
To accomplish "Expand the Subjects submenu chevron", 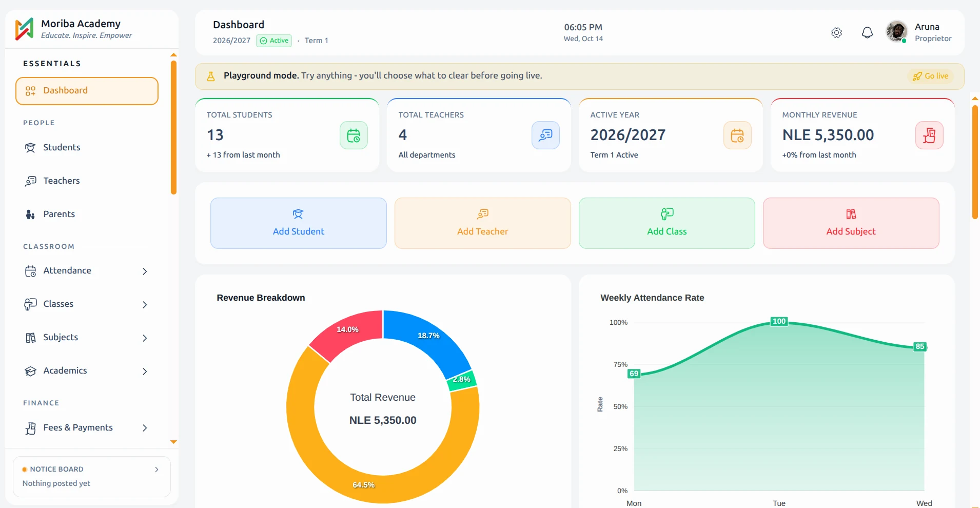I will [x=145, y=338].
